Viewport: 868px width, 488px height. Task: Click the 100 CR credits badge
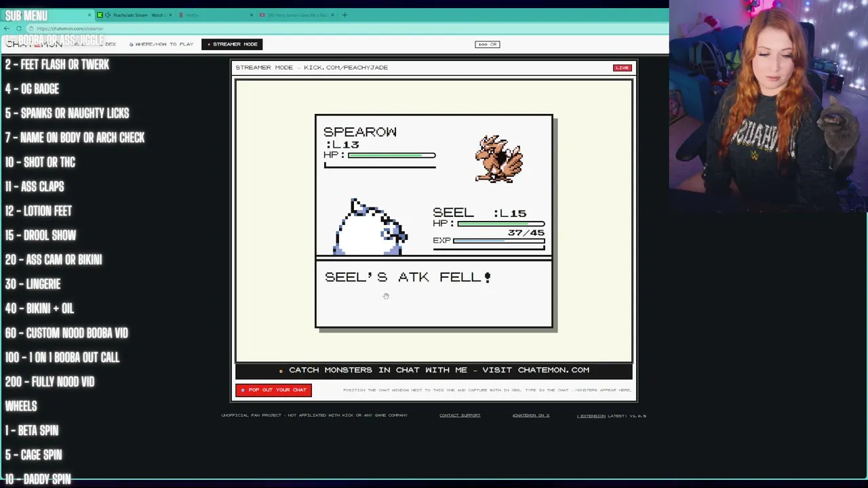(x=488, y=44)
